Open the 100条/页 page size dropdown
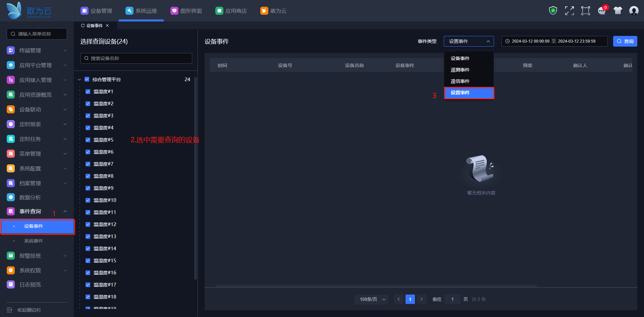 pyautogui.click(x=371, y=299)
